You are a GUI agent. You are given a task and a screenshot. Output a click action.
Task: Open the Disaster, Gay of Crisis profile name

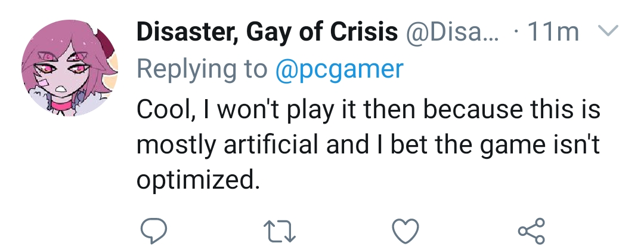[x=267, y=33]
